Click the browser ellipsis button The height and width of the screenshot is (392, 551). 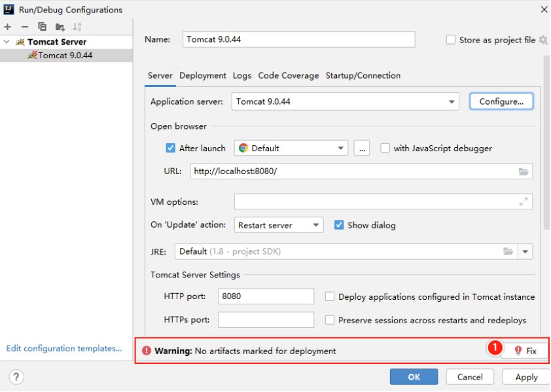point(362,148)
